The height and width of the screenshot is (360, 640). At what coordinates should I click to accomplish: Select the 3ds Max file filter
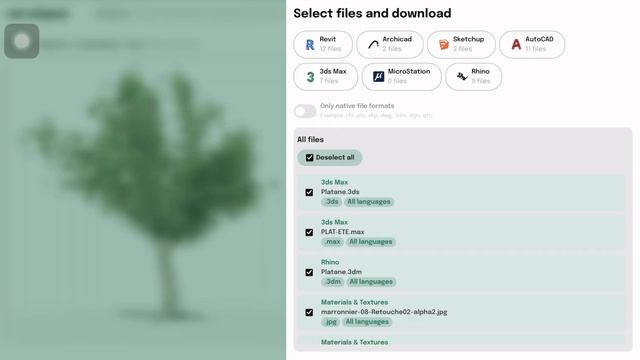tap(326, 77)
